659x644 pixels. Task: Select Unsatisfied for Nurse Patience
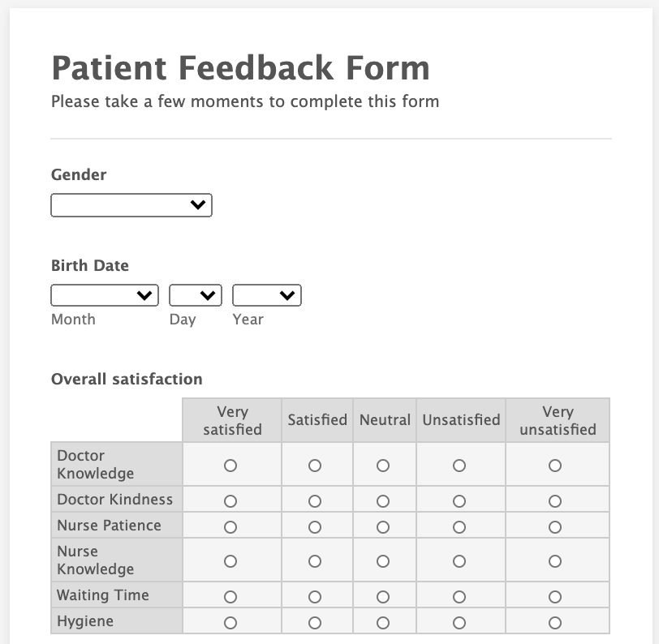pos(459,527)
